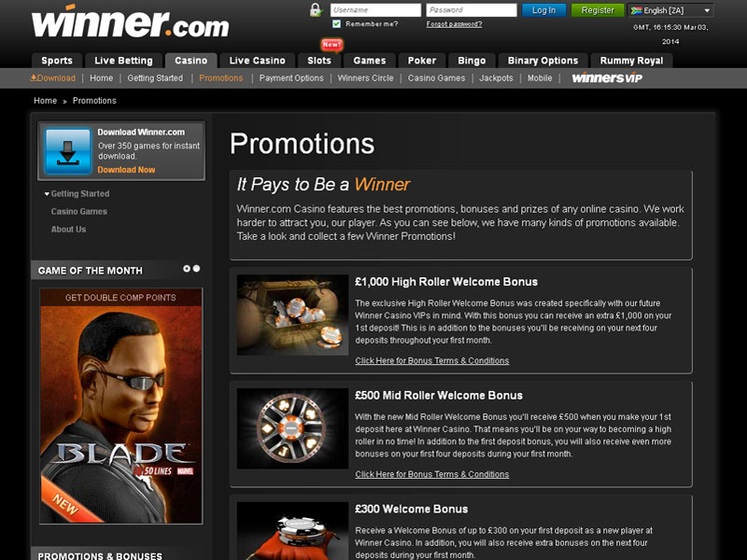This screenshot has width=747, height=560.
Task: Open the Winners VIP logo link
Action: coord(607,78)
